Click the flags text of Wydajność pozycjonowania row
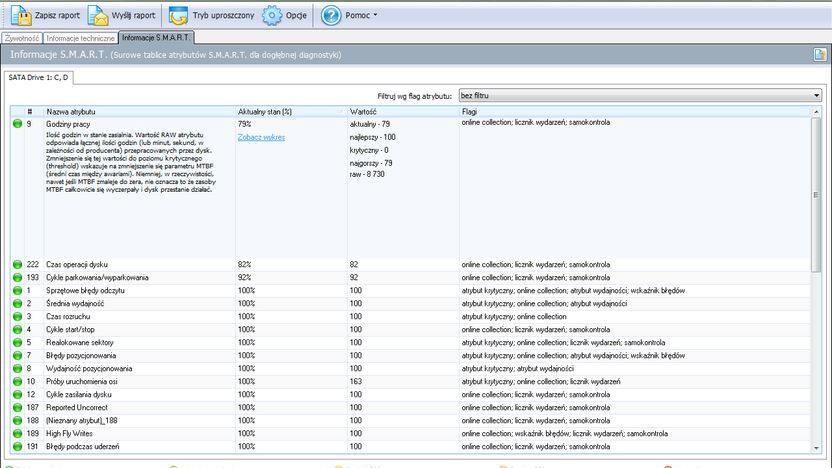Viewport: 832px width, 468px height. click(517, 368)
